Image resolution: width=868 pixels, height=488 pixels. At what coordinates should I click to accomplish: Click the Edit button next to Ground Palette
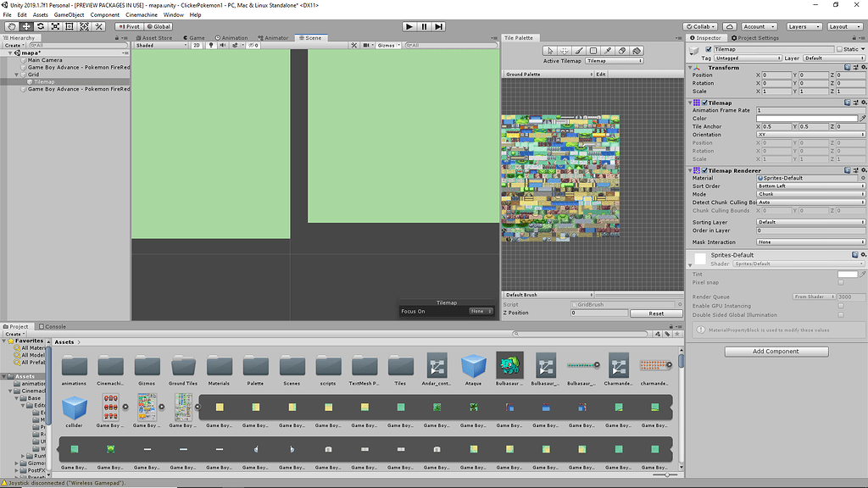coord(600,74)
